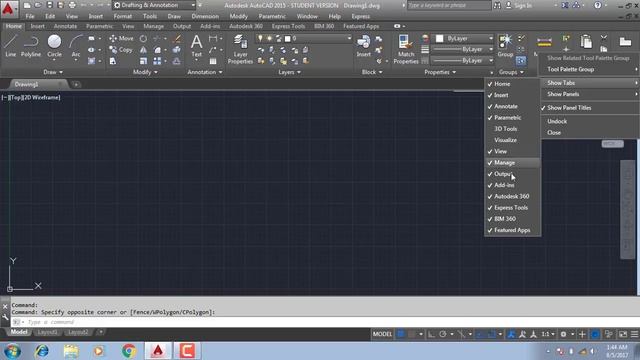Select the Line tool
The height and width of the screenshot is (360, 640).
click(11, 46)
